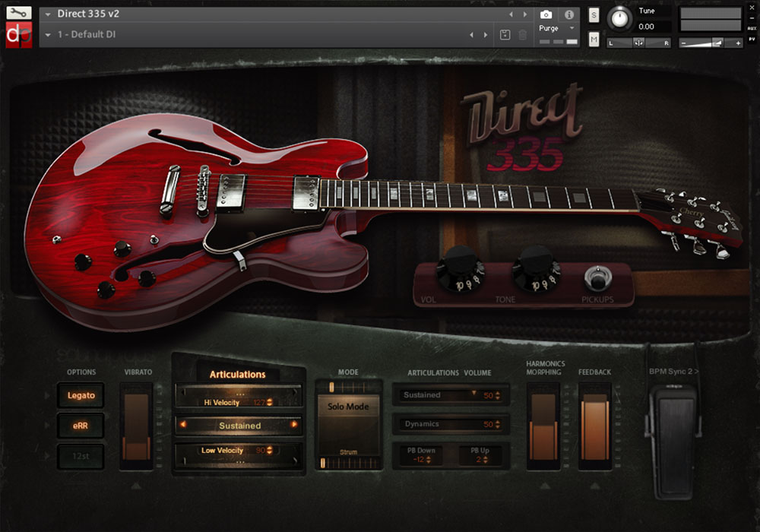Click the Tune value 0.00 field
Image resolution: width=760 pixels, height=532 pixels.
point(654,27)
